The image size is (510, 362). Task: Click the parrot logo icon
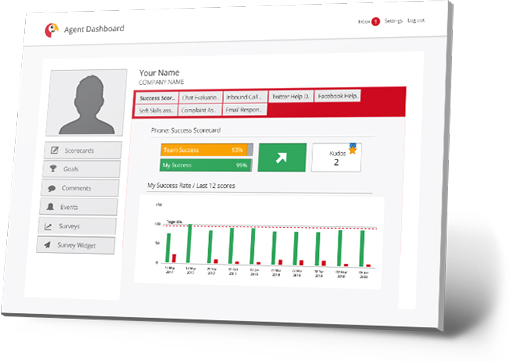(x=51, y=30)
